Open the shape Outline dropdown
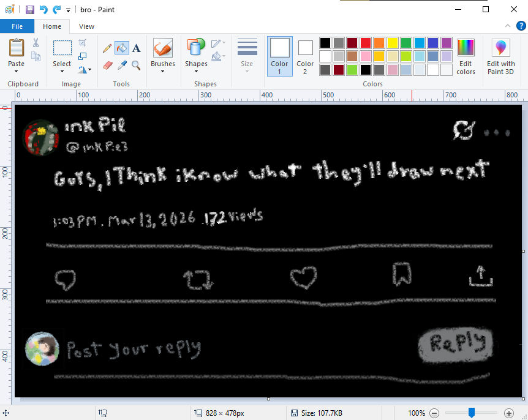Viewport: 528px width, 420px height. coord(218,43)
